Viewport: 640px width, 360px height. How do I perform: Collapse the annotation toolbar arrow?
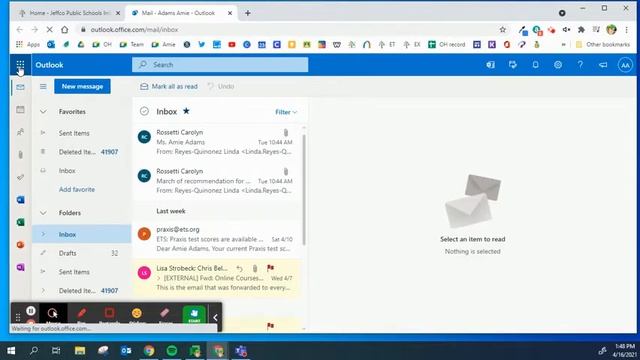(x=215, y=317)
